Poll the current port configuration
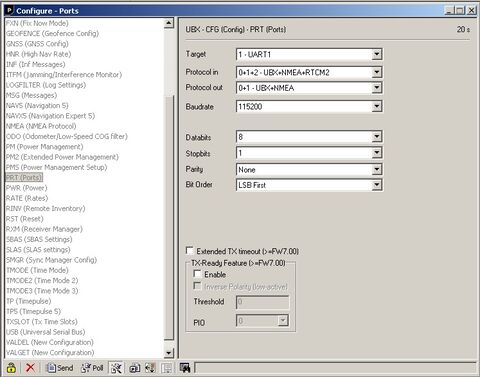The image size is (480, 377). coord(92,368)
